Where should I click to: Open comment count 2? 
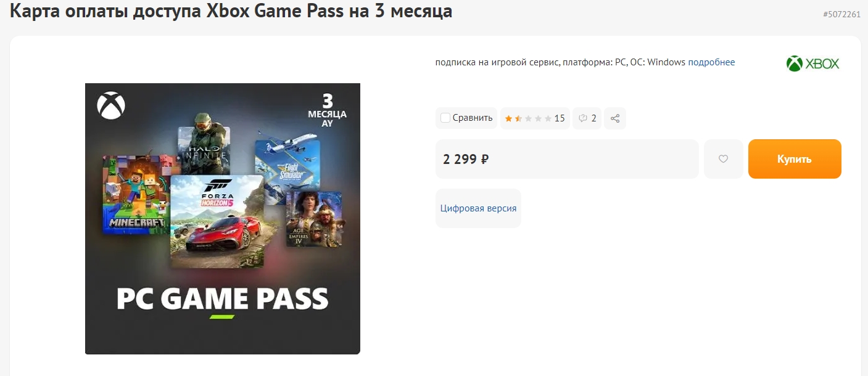click(593, 118)
